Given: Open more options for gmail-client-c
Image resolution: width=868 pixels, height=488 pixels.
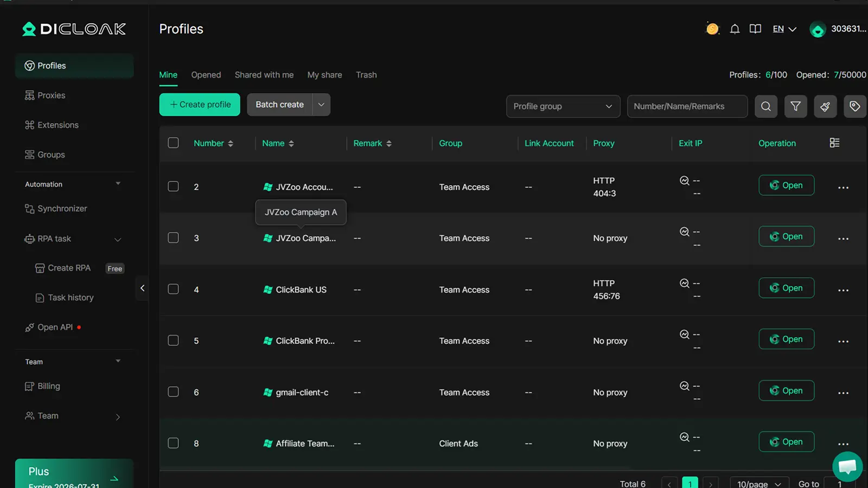Looking at the screenshot, I should (x=843, y=393).
